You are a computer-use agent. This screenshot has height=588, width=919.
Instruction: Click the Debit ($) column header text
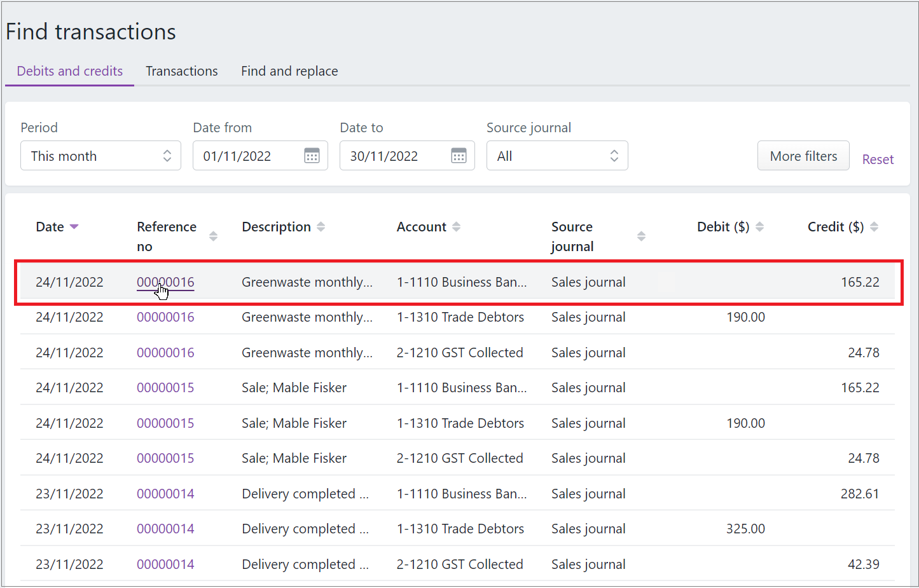723,227
